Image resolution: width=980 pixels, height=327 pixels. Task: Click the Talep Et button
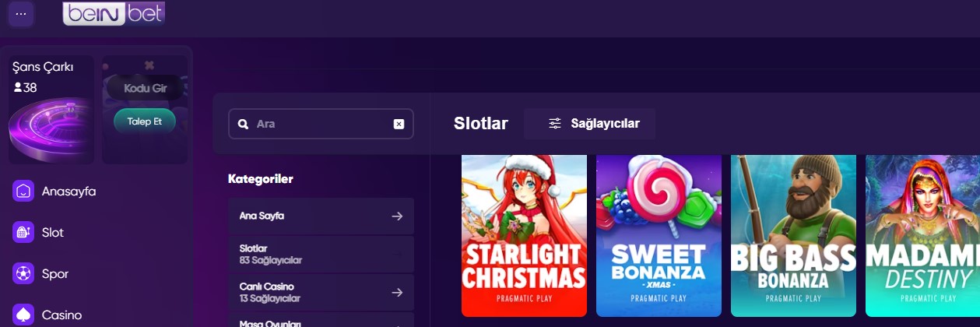point(145,121)
